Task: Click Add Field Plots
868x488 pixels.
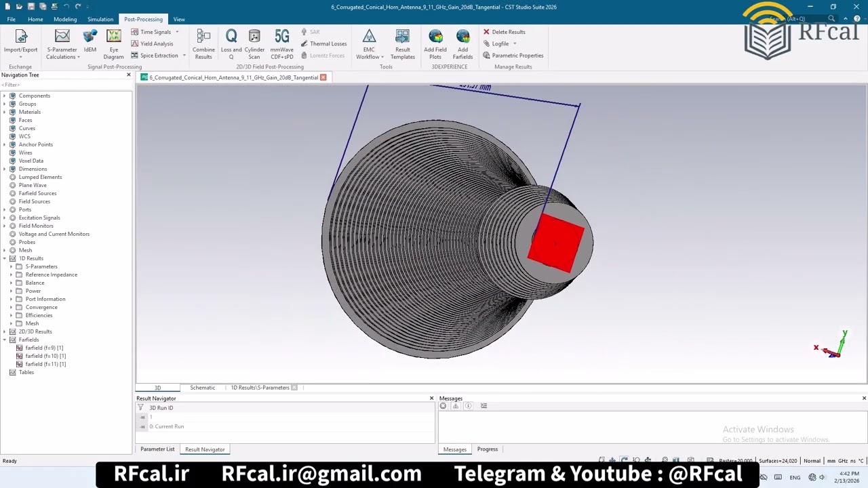Action: pos(435,45)
